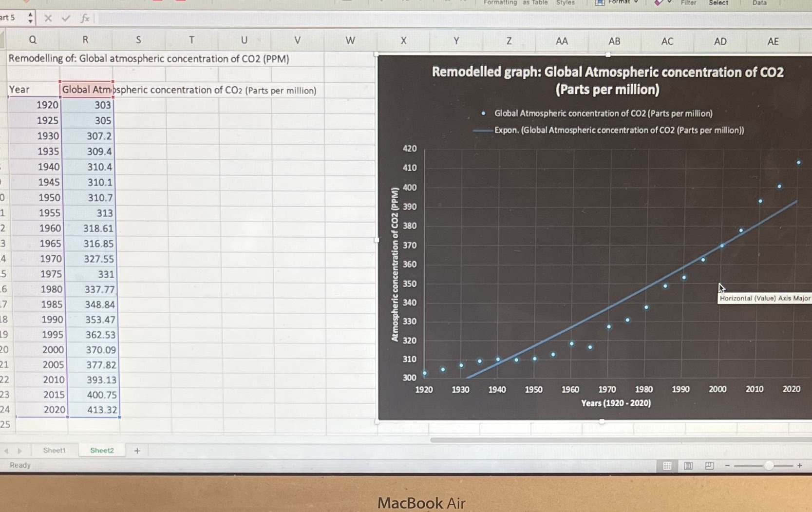Select the 'Global Atmospheric concentration of CO2' header cell
This screenshot has height=512, width=812.
click(87, 90)
